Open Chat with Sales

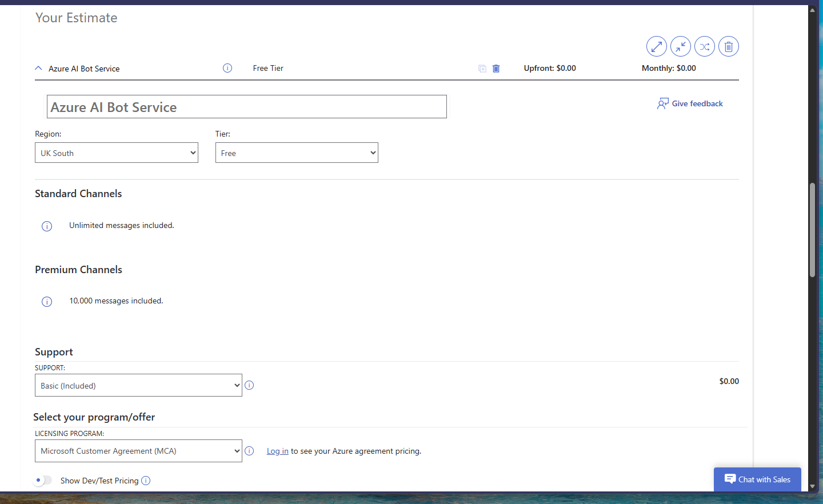pos(757,479)
